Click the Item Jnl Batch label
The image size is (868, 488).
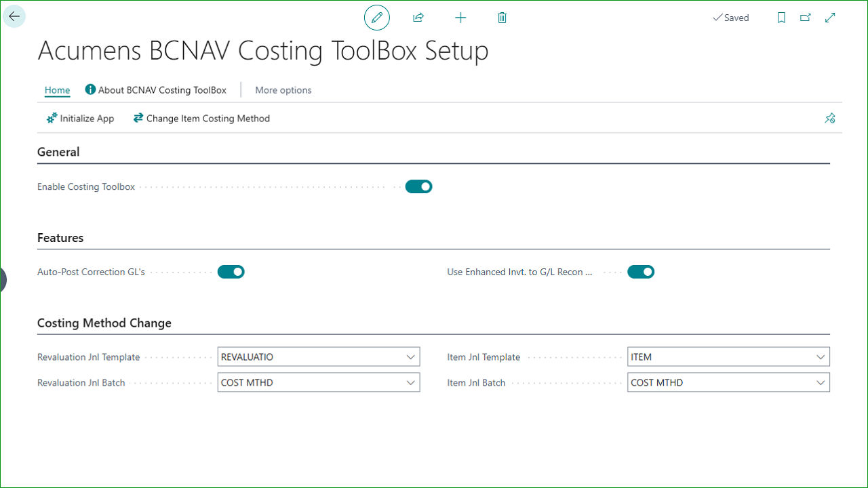coord(476,383)
